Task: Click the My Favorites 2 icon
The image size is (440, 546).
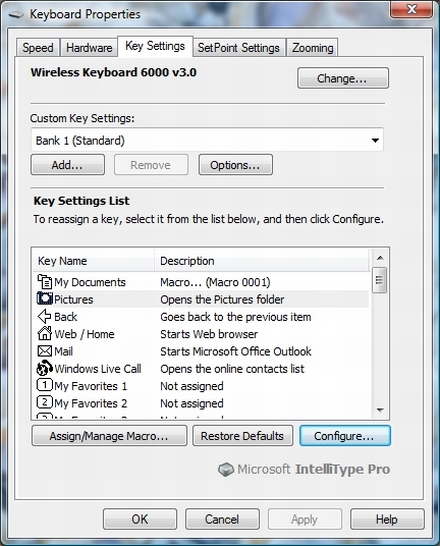Action: click(x=45, y=403)
